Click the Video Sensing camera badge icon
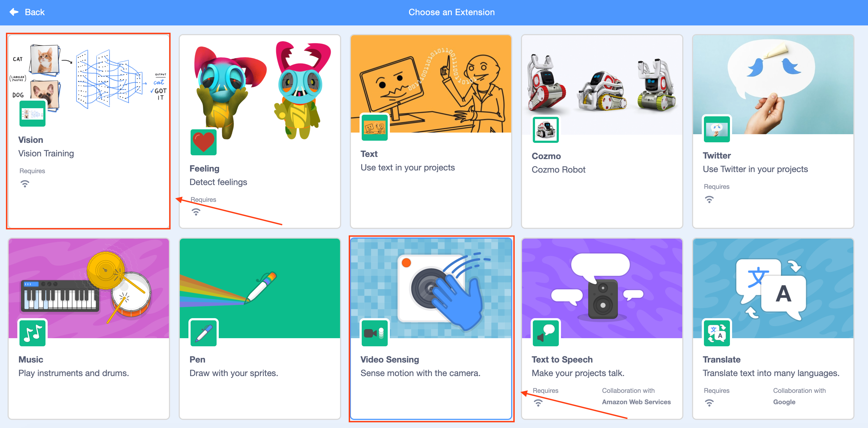Screen dimensions: 868x428 click(374, 333)
